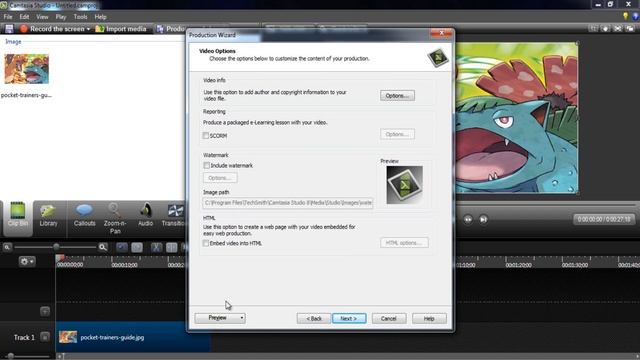
Task: Check Embed video into HTML
Action: (206, 243)
